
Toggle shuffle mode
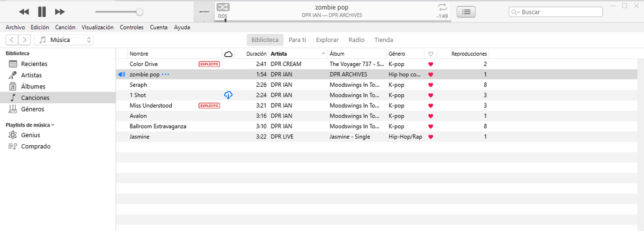coord(223,7)
